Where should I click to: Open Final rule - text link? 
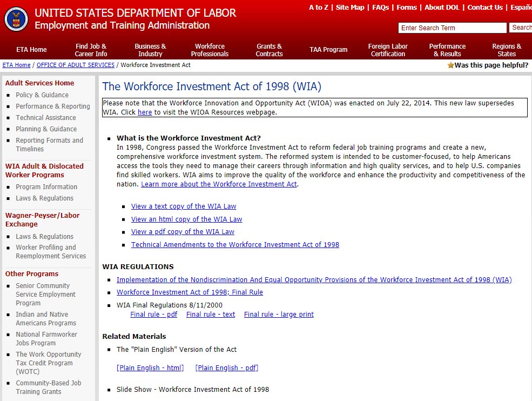211,315
